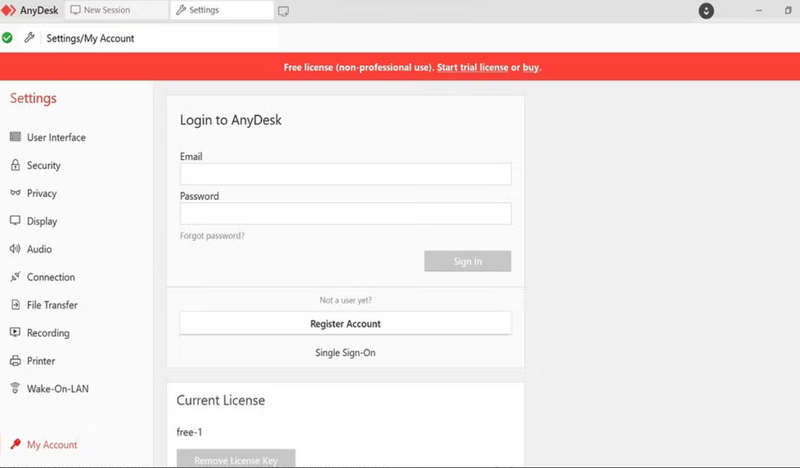The width and height of the screenshot is (800, 468).
Task: Click the red My Account key icon
Action: click(16, 444)
